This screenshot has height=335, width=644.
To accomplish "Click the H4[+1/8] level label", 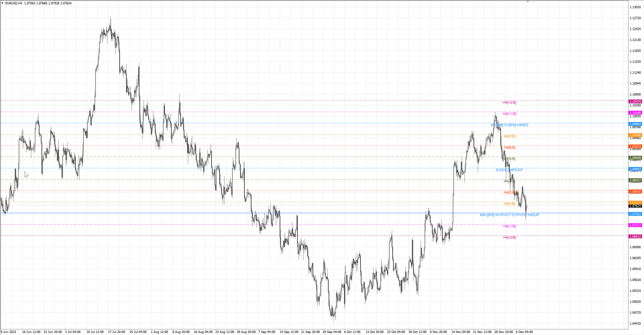I will [509, 114].
